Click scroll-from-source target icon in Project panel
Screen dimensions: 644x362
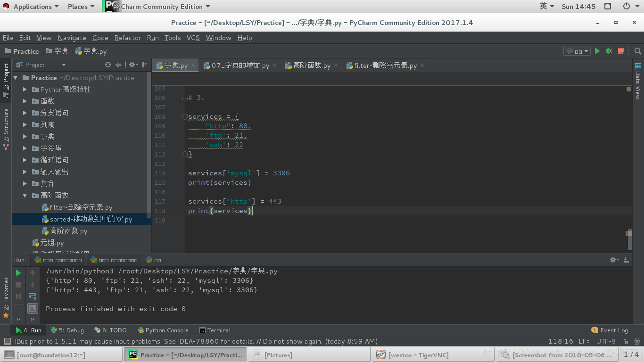coord(108,65)
